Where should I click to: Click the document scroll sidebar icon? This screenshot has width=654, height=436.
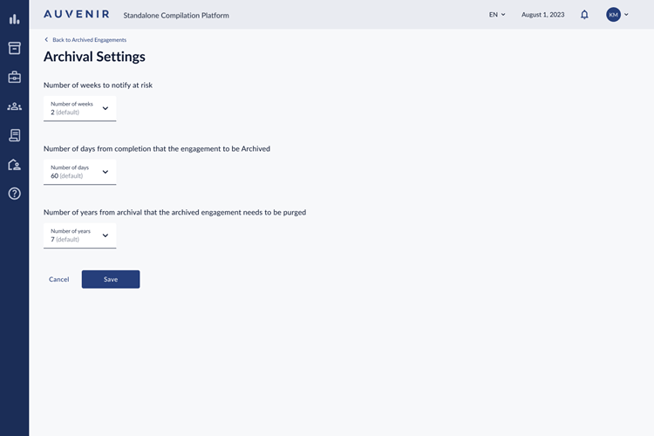14,135
